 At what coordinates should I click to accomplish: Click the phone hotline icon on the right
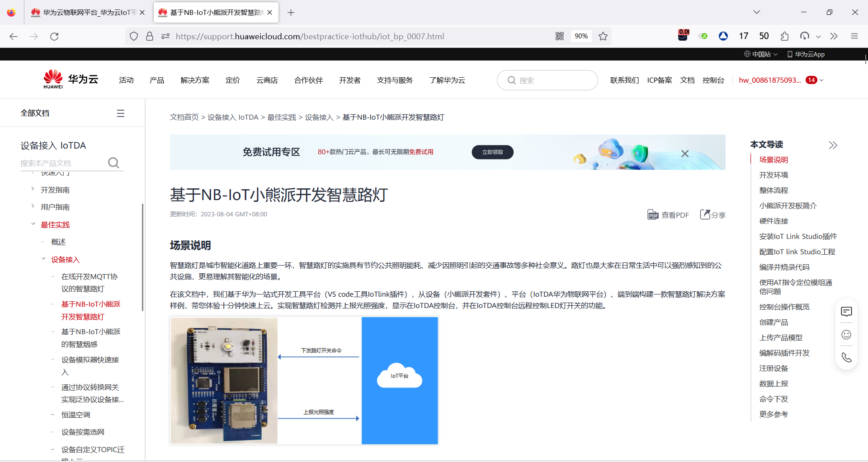(846, 357)
